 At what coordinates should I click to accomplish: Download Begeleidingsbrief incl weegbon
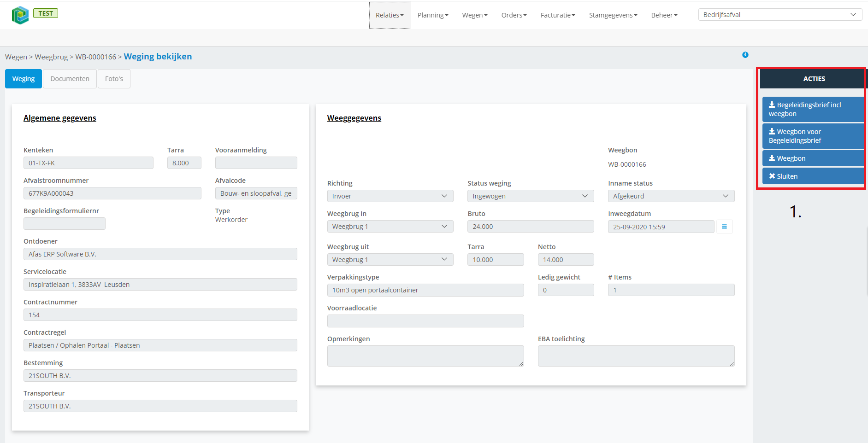[813, 109]
